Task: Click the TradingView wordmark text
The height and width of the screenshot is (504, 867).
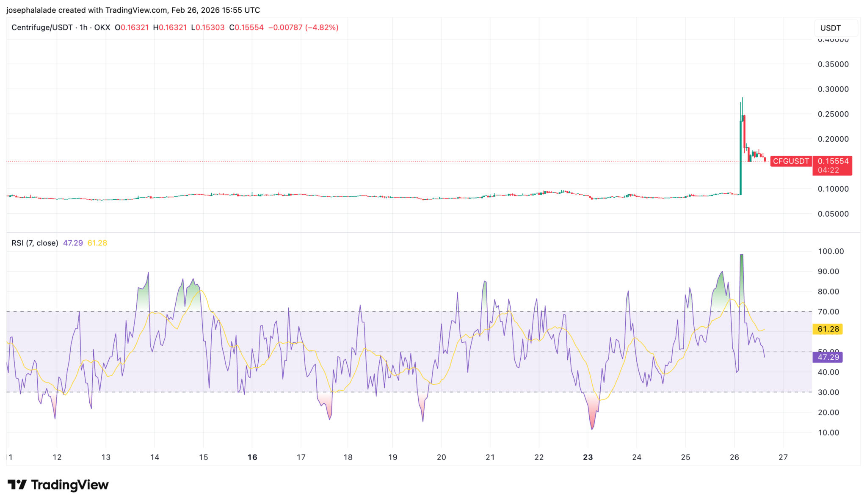Action: click(x=70, y=485)
